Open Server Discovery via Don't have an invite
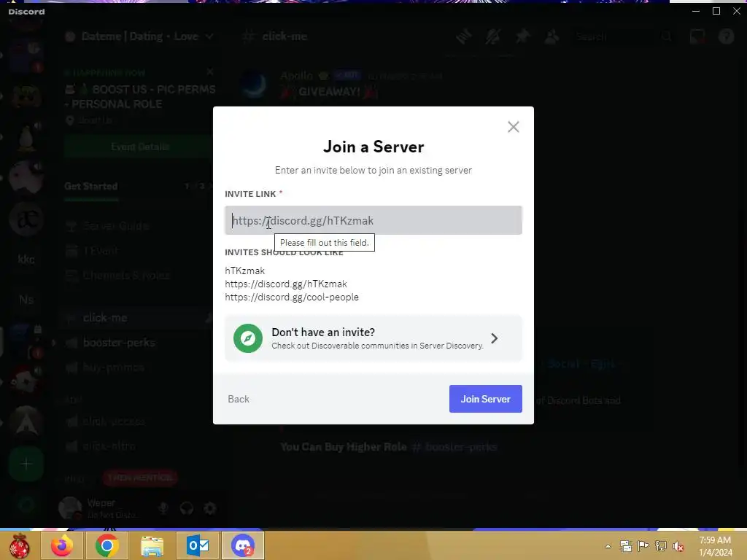This screenshot has height=560, width=747. tap(373, 338)
